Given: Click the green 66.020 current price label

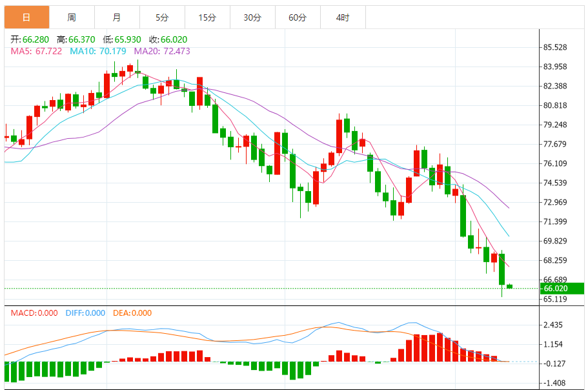Looking at the screenshot, I should coord(562,289).
